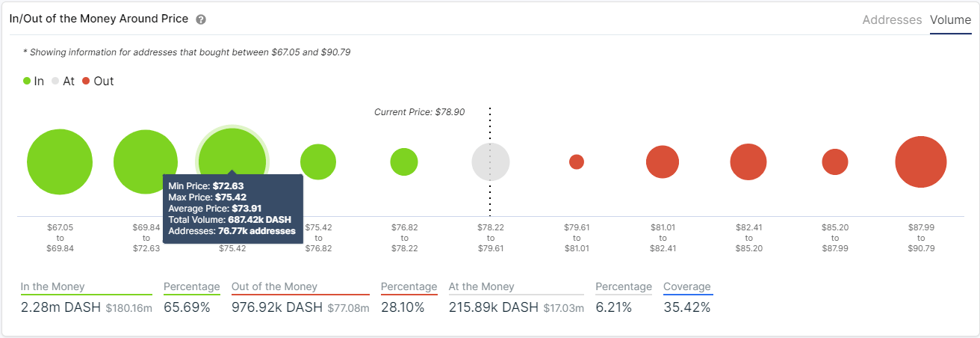Switch to the Addresses tab
Image resolution: width=980 pixels, height=338 pixels.
coord(892,20)
